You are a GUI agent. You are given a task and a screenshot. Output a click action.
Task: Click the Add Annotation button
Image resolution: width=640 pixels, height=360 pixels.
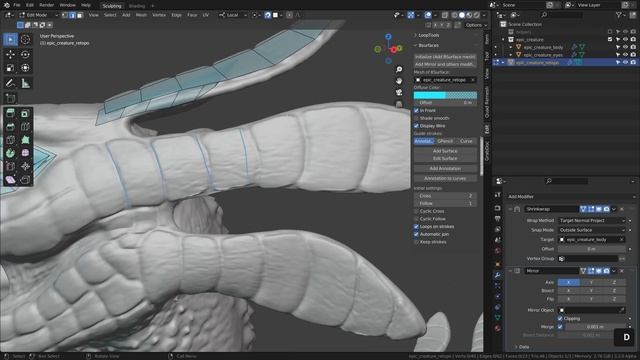point(445,169)
